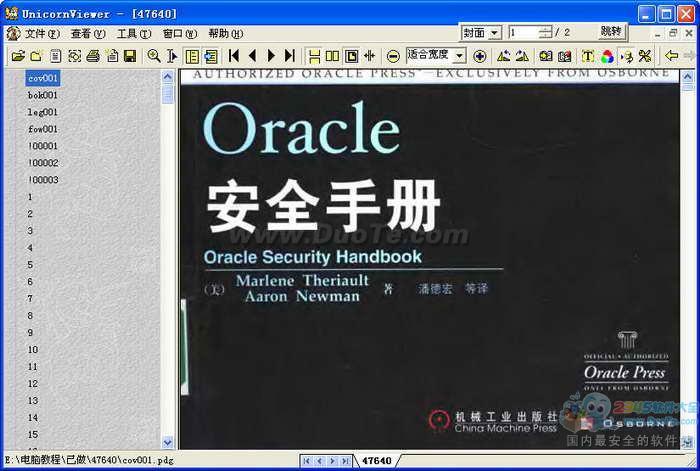This screenshot has height=471, width=700.
Task: Select cov001 in the page list
Action: coord(43,78)
